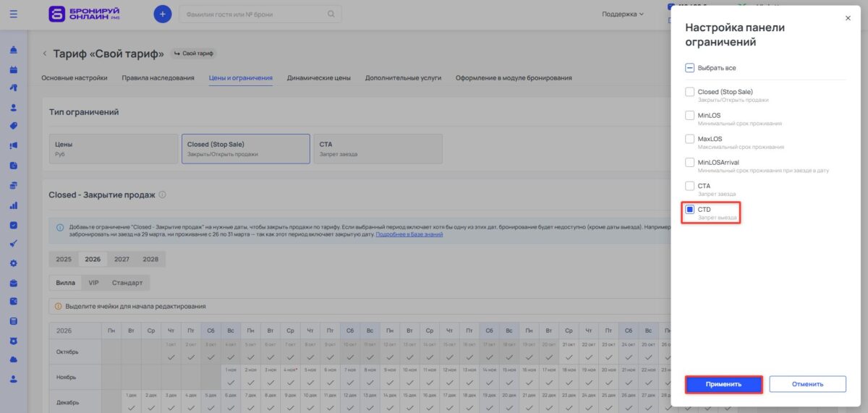Open the person icon above the tag icon

(14, 107)
